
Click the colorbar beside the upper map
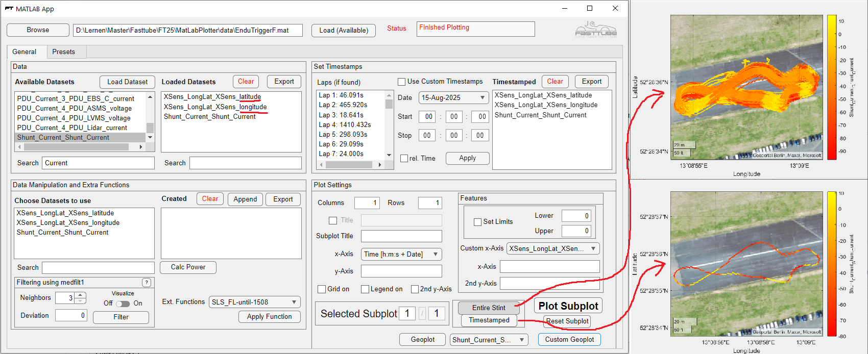[x=832, y=87]
